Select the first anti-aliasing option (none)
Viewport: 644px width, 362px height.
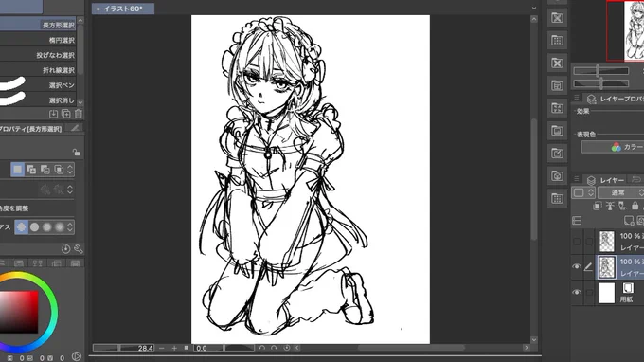pos(22,226)
